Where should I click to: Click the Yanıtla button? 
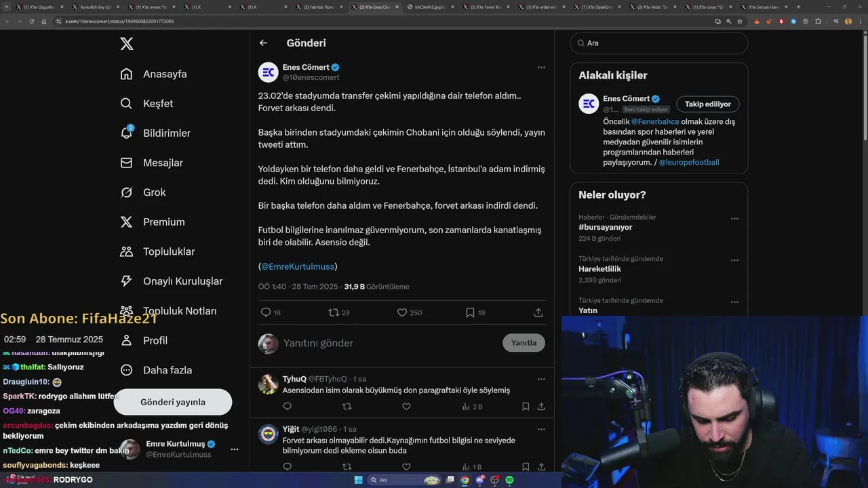click(524, 343)
